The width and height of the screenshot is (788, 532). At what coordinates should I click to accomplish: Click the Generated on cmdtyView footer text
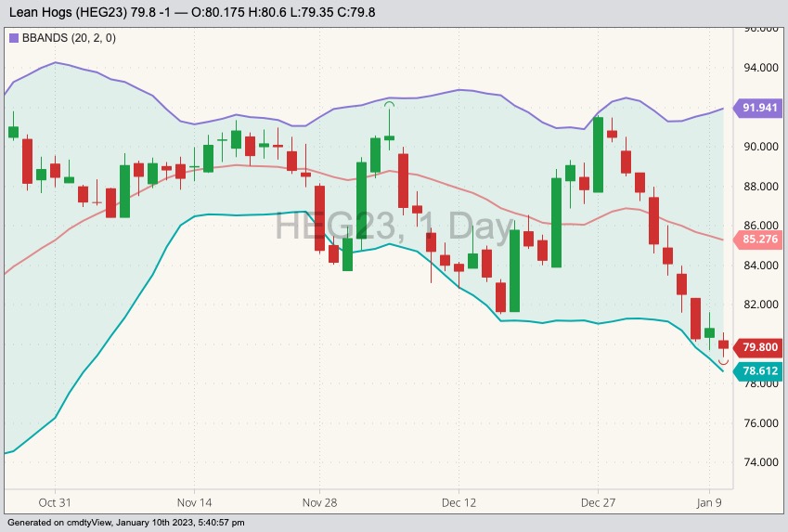click(126, 523)
